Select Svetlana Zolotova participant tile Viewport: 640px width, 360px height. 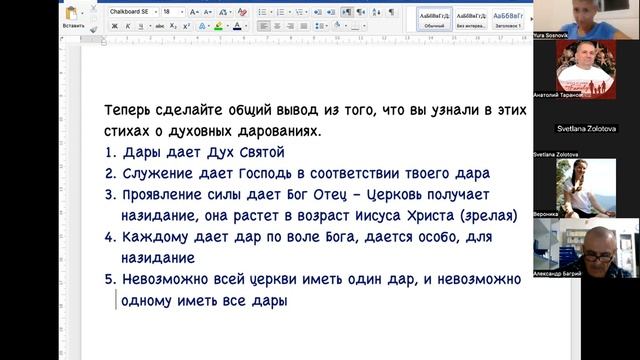click(586, 129)
